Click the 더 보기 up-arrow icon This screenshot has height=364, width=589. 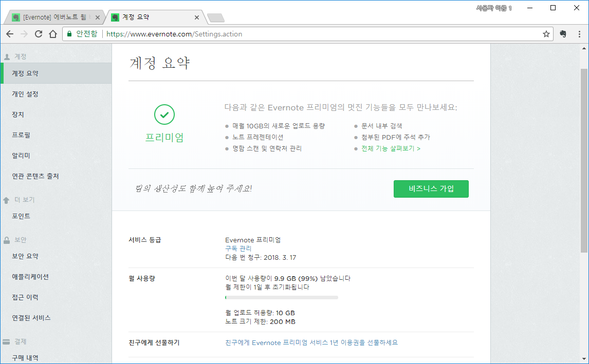6,200
